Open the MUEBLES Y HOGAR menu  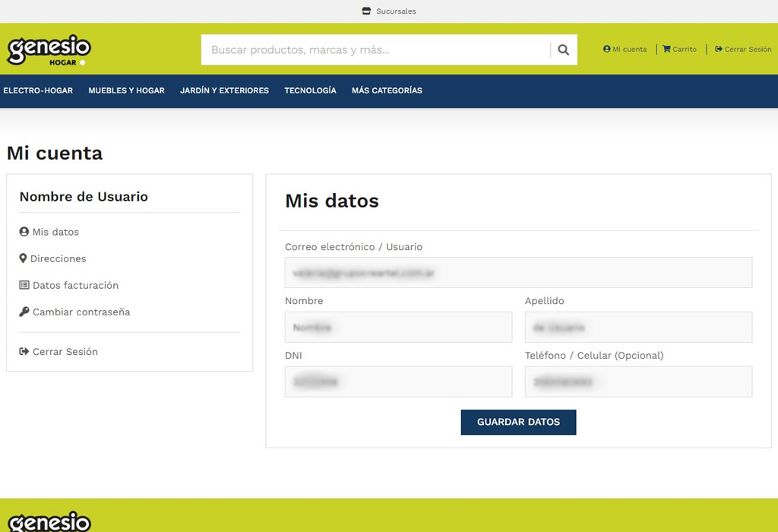pyautogui.click(x=125, y=90)
